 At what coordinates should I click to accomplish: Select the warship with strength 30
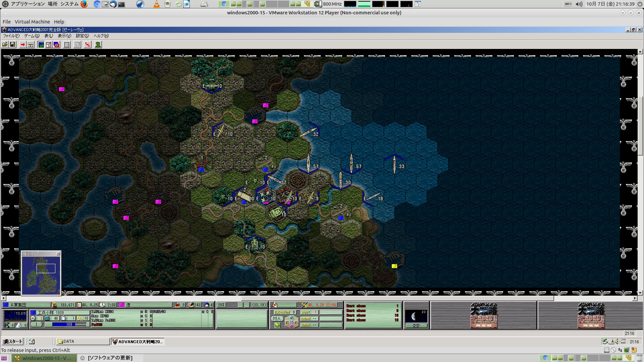[x=341, y=180]
